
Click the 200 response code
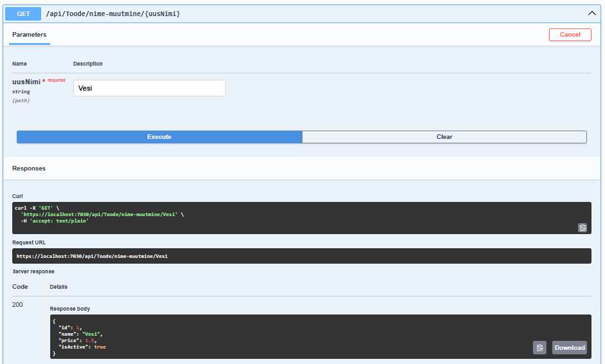click(x=17, y=304)
